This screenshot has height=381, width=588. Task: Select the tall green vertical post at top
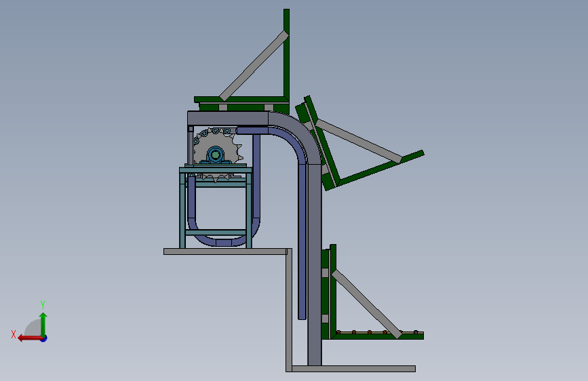pyautogui.click(x=286, y=56)
